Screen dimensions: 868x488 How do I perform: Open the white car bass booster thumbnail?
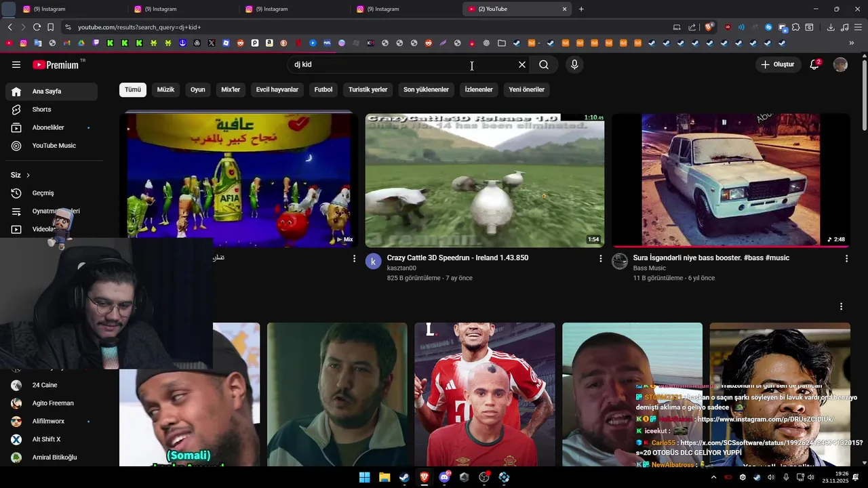[x=730, y=180]
